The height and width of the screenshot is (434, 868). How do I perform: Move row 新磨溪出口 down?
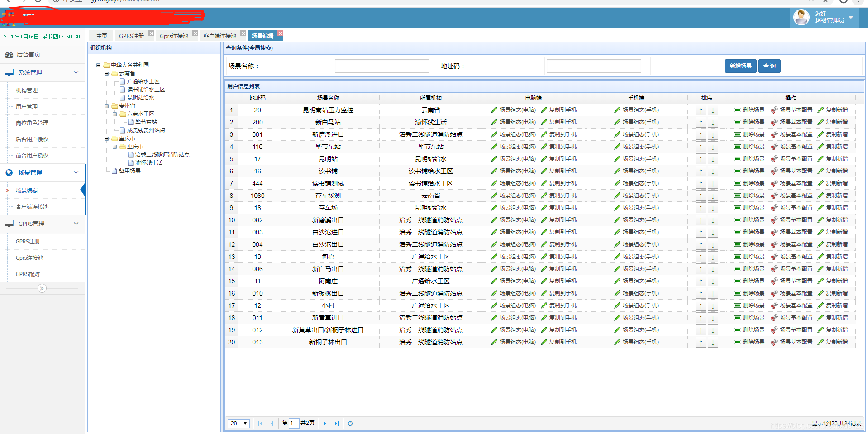pyautogui.click(x=713, y=220)
